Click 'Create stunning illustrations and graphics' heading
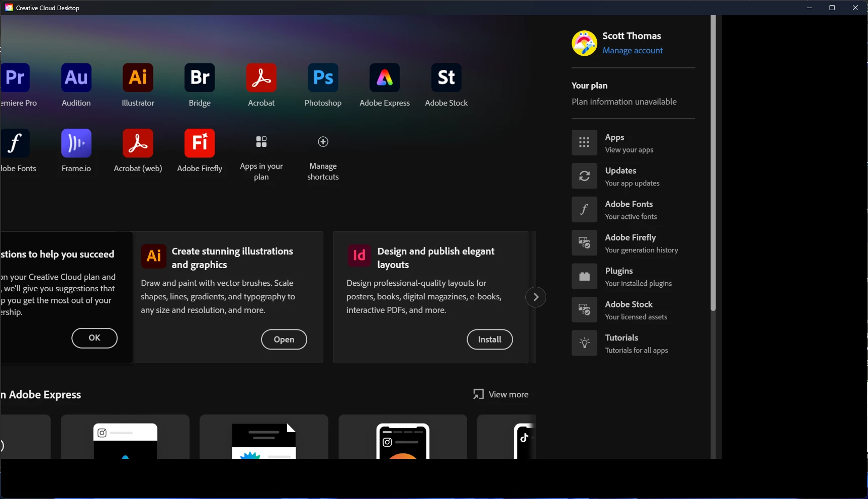868x499 pixels. coord(232,258)
